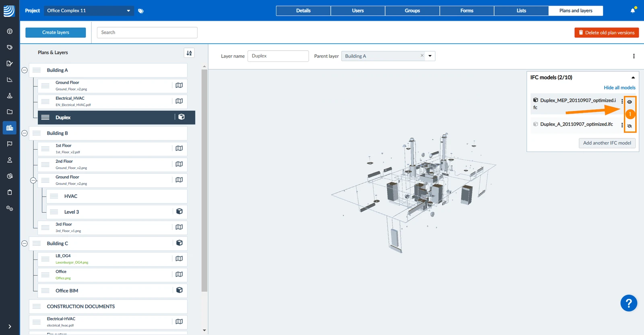Click in the Search layers field

click(x=147, y=33)
